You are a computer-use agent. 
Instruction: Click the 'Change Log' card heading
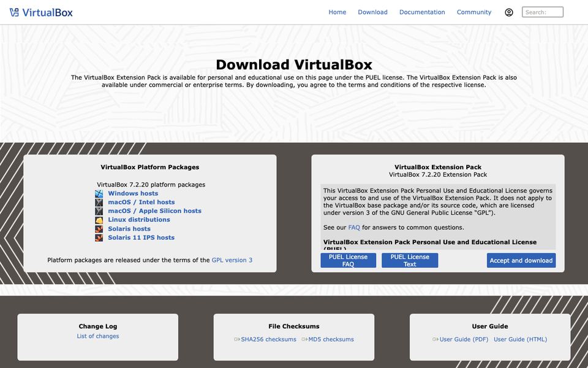tap(98, 326)
